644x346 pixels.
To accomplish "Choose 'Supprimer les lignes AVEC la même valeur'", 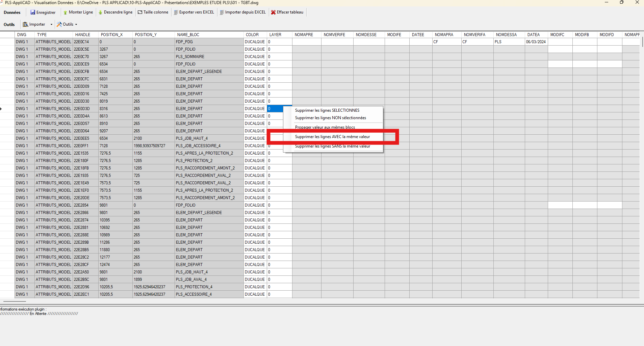I will coord(332,137).
